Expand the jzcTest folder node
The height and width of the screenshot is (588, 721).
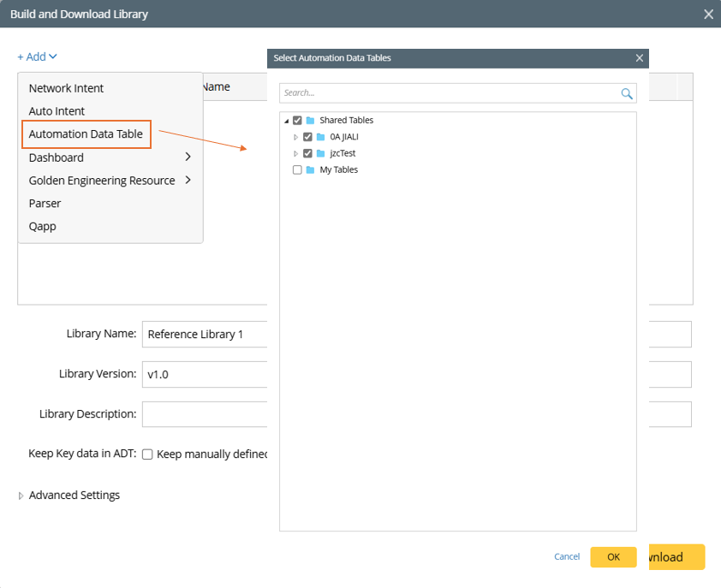tap(296, 153)
